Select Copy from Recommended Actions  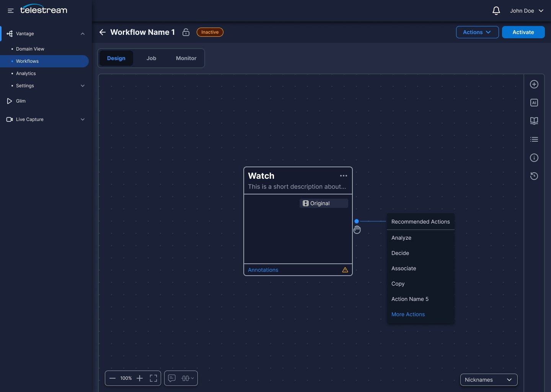click(x=421, y=284)
